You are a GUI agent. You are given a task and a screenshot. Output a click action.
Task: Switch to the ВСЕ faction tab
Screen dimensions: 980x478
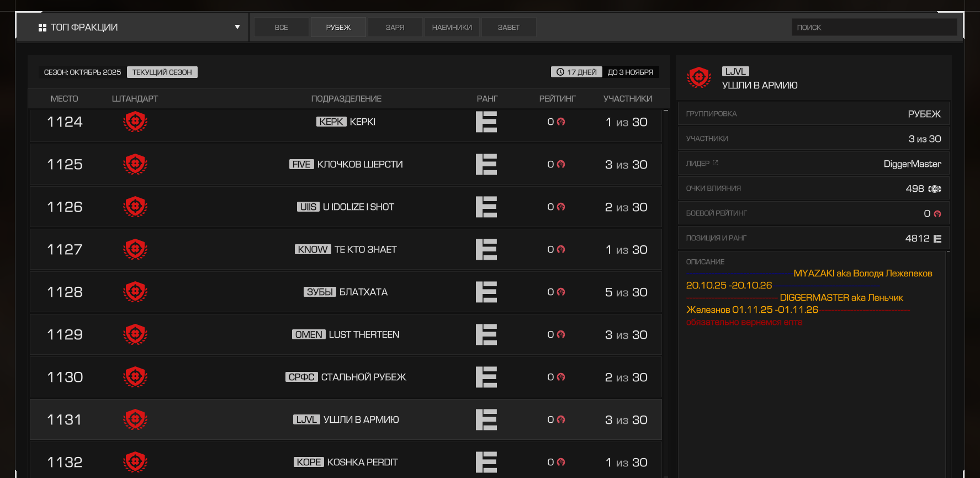tap(281, 27)
